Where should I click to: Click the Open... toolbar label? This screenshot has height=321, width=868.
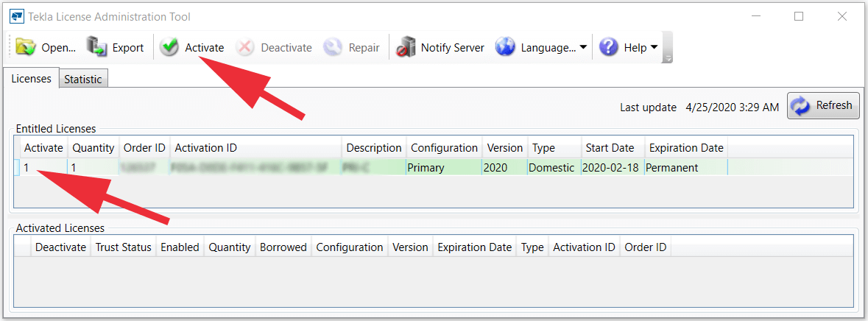click(59, 48)
